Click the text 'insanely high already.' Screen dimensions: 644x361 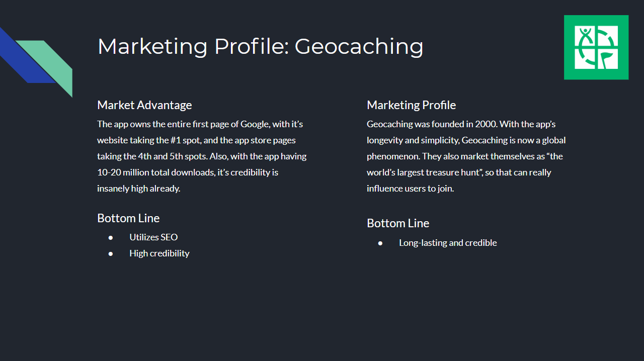[138, 189]
